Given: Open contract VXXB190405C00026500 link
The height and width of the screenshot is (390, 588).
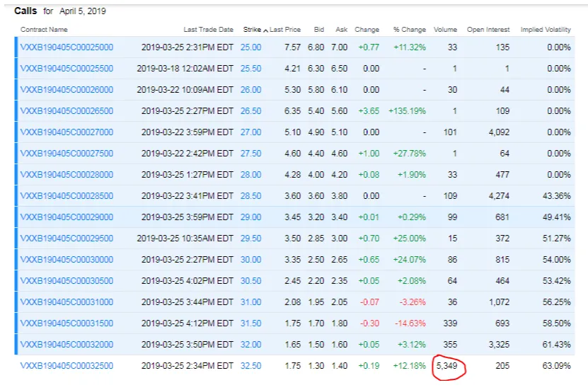Looking at the screenshot, I should coord(67,111).
